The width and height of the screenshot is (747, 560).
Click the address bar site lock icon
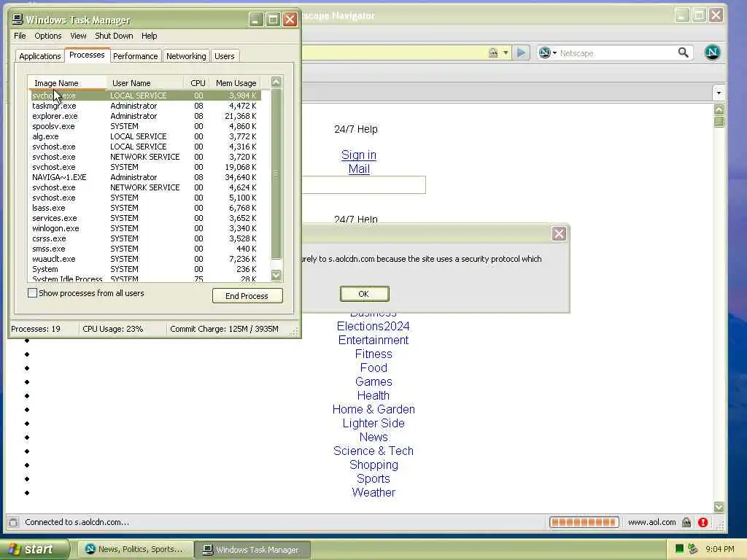(x=494, y=52)
